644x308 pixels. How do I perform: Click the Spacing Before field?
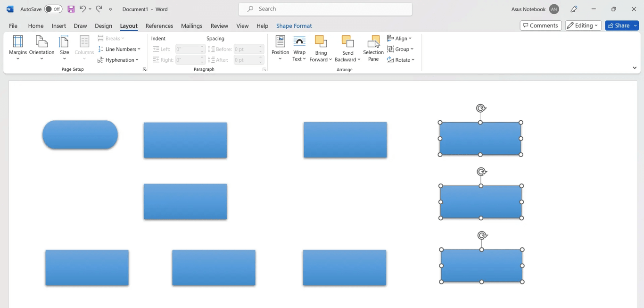tap(248, 49)
